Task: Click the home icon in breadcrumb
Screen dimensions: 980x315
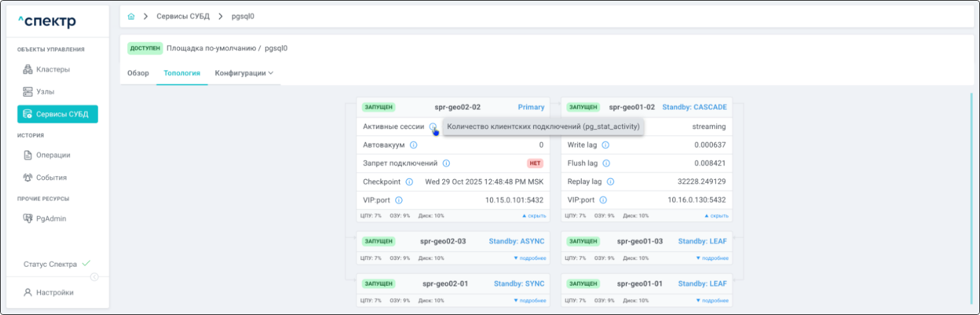Action: coord(131,17)
